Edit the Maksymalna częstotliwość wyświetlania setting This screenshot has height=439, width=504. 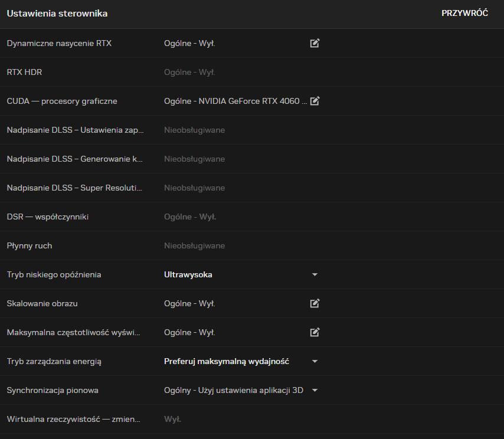tap(315, 332)
